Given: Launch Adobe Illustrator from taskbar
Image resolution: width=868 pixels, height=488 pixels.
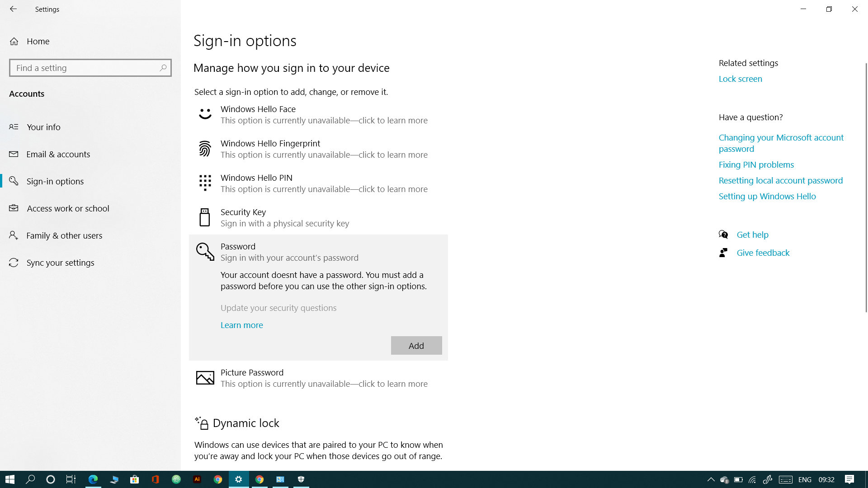Looking at the screenshot, I should tap(197, 479).
